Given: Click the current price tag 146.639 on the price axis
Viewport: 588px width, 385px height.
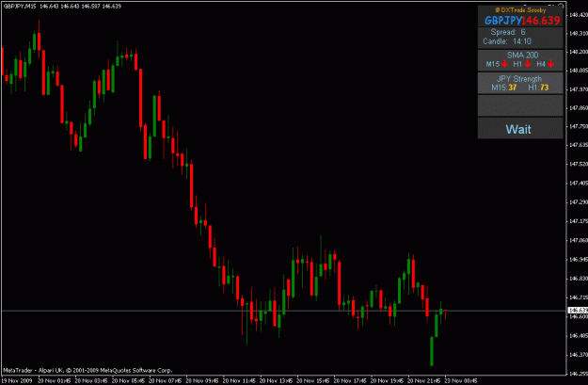Looking at the screenshot, I should (x=578, y=311).
